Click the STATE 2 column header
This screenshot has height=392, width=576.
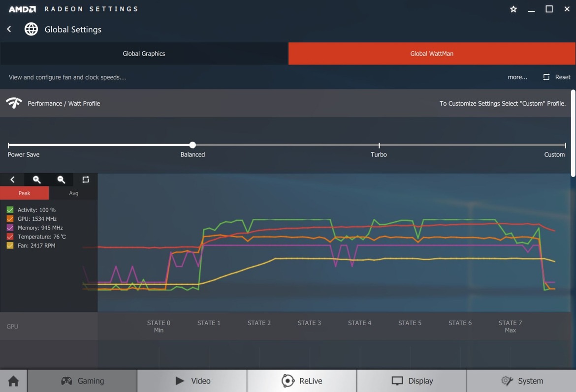tap(259, 323)
